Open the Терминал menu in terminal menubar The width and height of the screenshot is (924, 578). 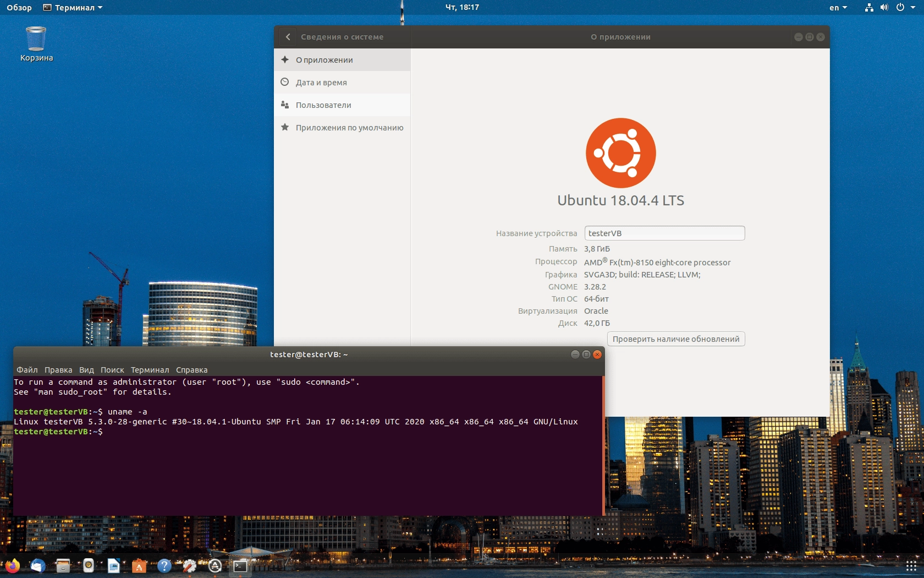coord(150,370)
